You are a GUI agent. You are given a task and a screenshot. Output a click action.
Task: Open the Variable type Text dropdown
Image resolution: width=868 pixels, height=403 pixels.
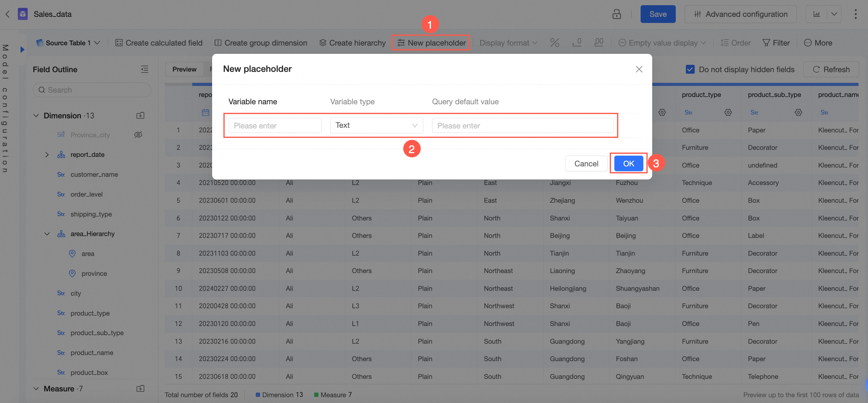(376, 125)
